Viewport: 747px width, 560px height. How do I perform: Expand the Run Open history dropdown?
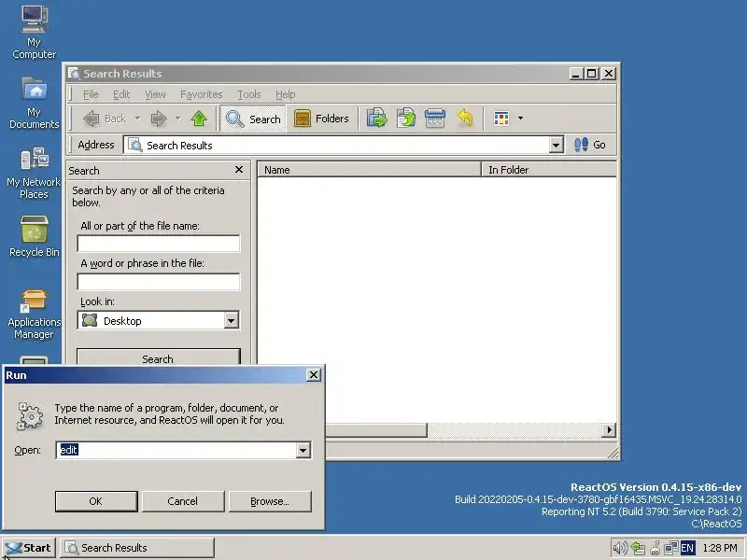303,450
